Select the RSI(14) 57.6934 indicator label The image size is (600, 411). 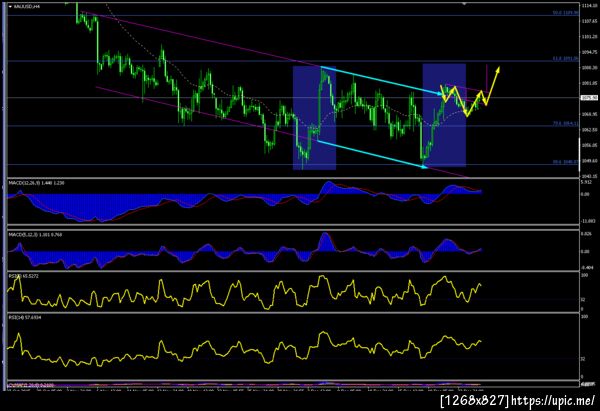(x=25, y=318)
